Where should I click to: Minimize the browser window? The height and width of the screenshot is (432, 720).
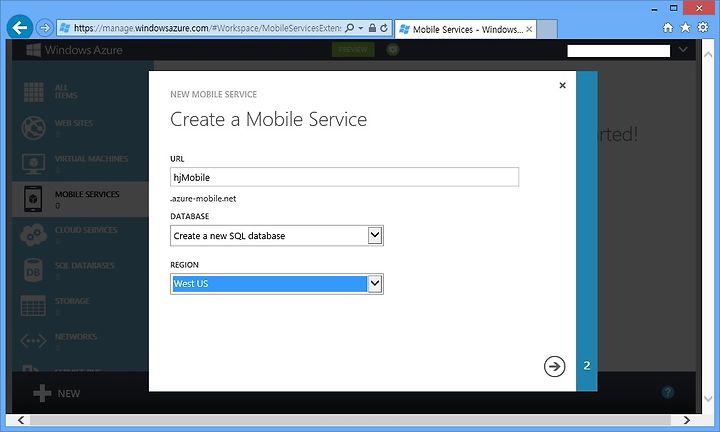point(654,8)
